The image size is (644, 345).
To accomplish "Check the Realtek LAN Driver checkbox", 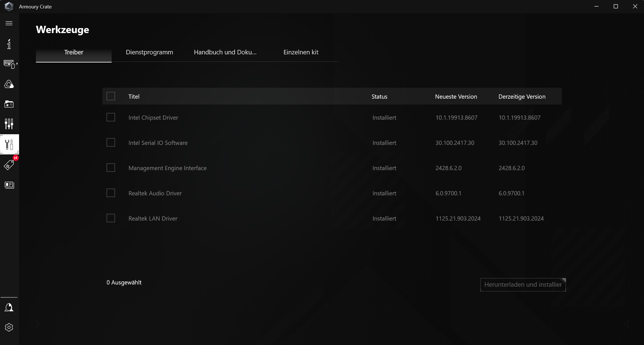I will pyautogui.click(x=111, y=218).
